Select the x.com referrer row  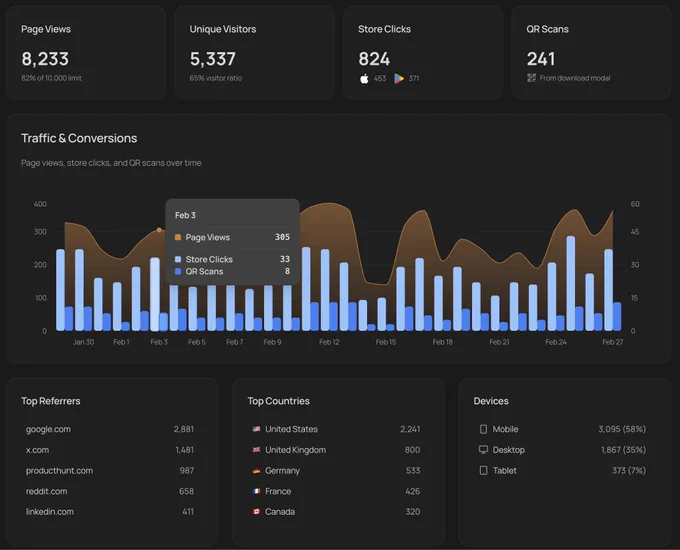110,450
